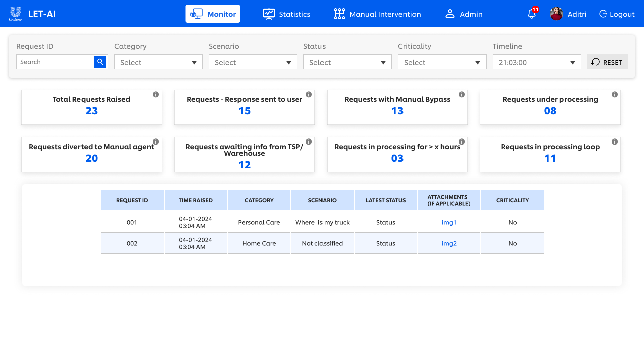This screenshot has height=355, width=644.
Task: Expand the Scenario select box
Action: [253, 62]
